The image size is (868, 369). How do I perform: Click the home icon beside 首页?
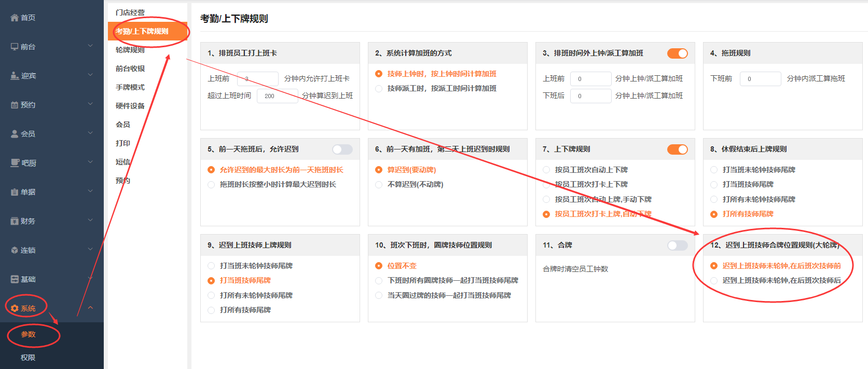tap(15, 18)
